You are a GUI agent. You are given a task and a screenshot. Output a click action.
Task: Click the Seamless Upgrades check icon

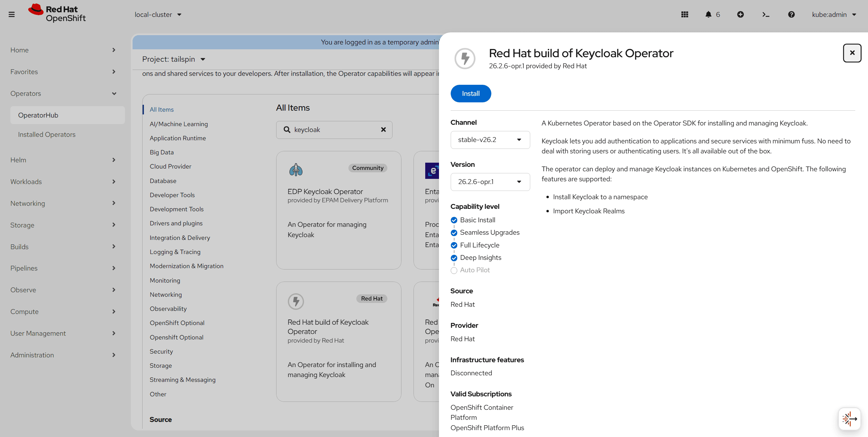pos(454,233)
